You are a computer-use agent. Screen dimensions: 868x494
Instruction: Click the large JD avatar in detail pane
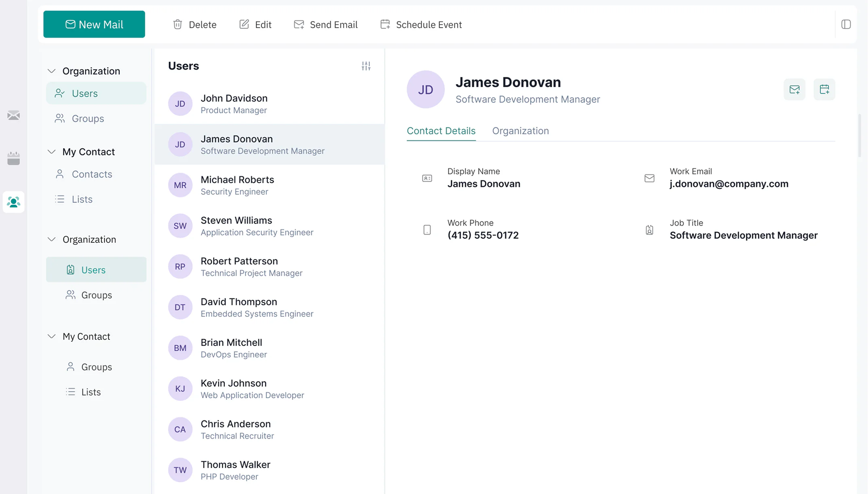click(426, 89)
